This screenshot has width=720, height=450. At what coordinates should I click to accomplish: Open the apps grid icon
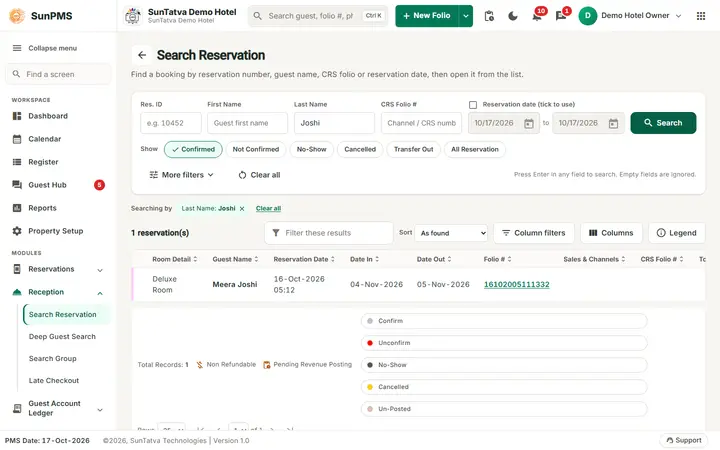tap(701, 16)
